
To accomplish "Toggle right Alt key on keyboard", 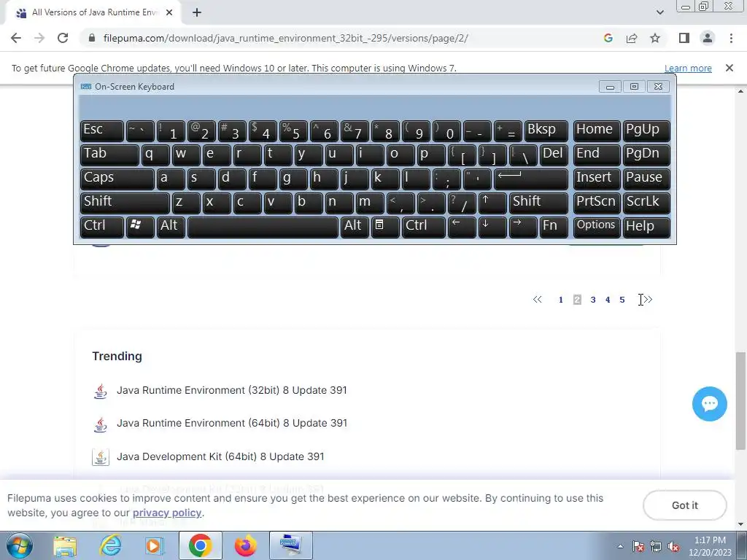I will point(355,227).
